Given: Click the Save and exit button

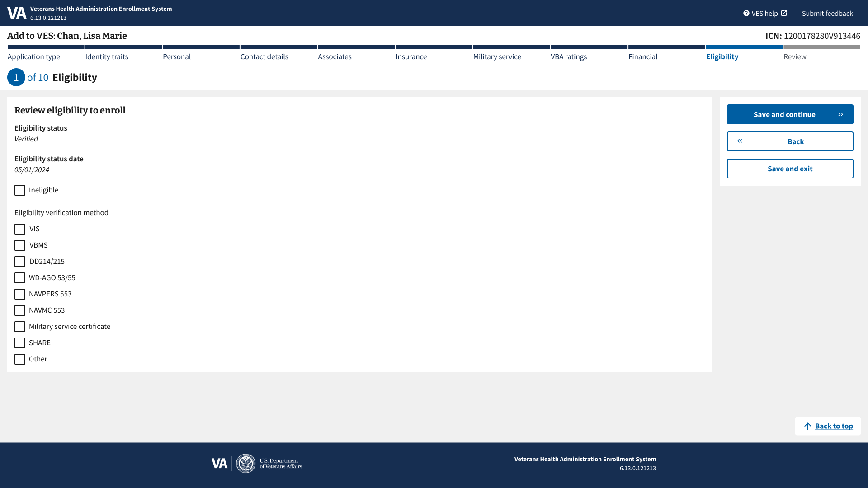Looking at the screenshot, I should coord(790,169).
